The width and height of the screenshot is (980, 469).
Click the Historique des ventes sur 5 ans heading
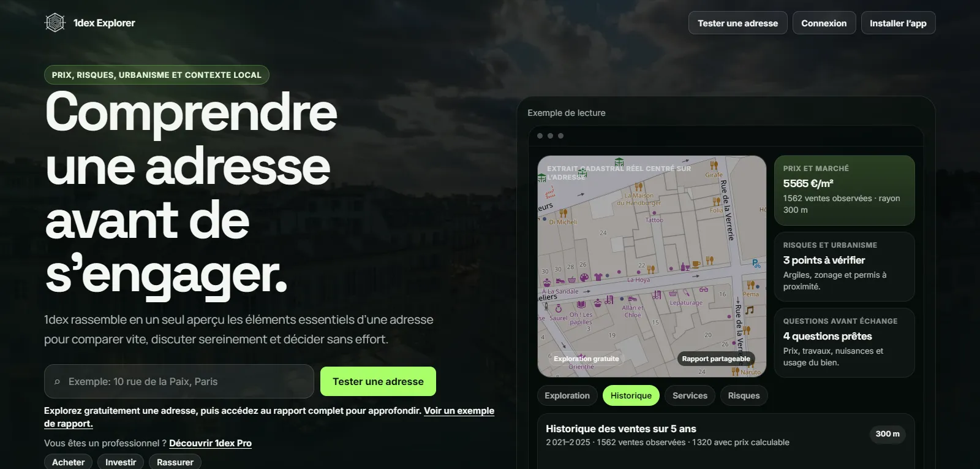pyautogui.click(x=620, y=429)
